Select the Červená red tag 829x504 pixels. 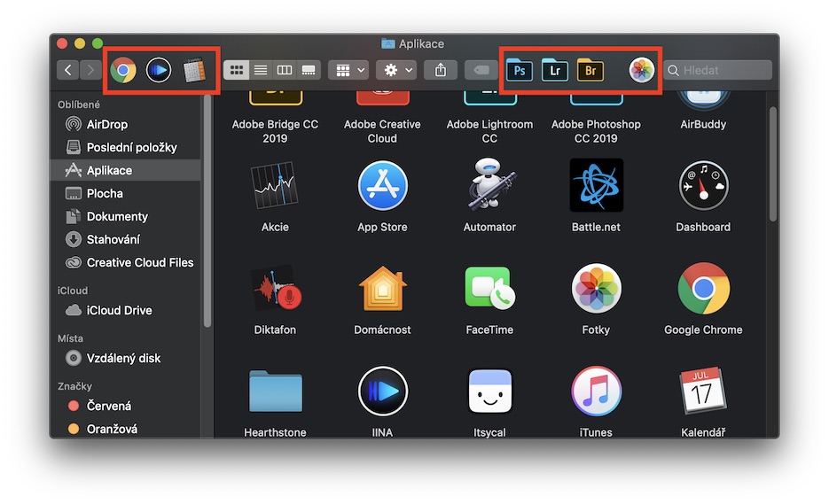coord(125,406)
